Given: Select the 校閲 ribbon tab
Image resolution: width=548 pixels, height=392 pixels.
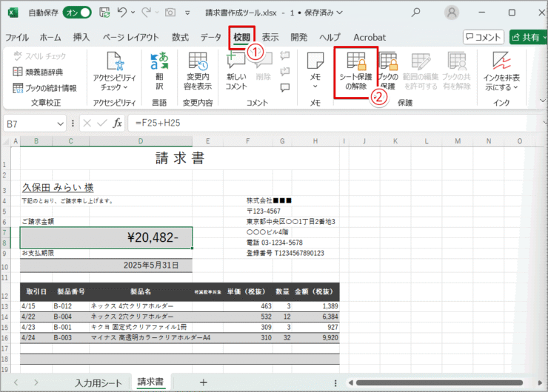Looking at the screenshot, I should (x=242, y=37).
